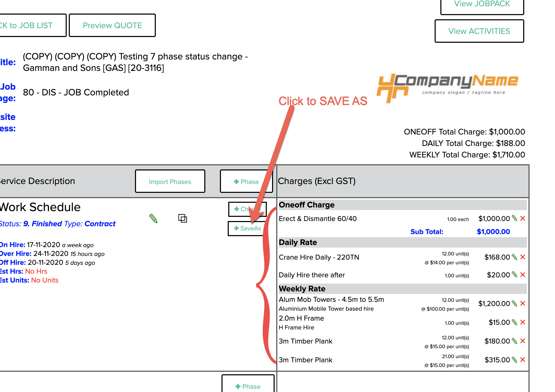Screen dimensions: 555x392
Task: Edit the $315.00 Timber Plank charge
Action: click(514, 360)
